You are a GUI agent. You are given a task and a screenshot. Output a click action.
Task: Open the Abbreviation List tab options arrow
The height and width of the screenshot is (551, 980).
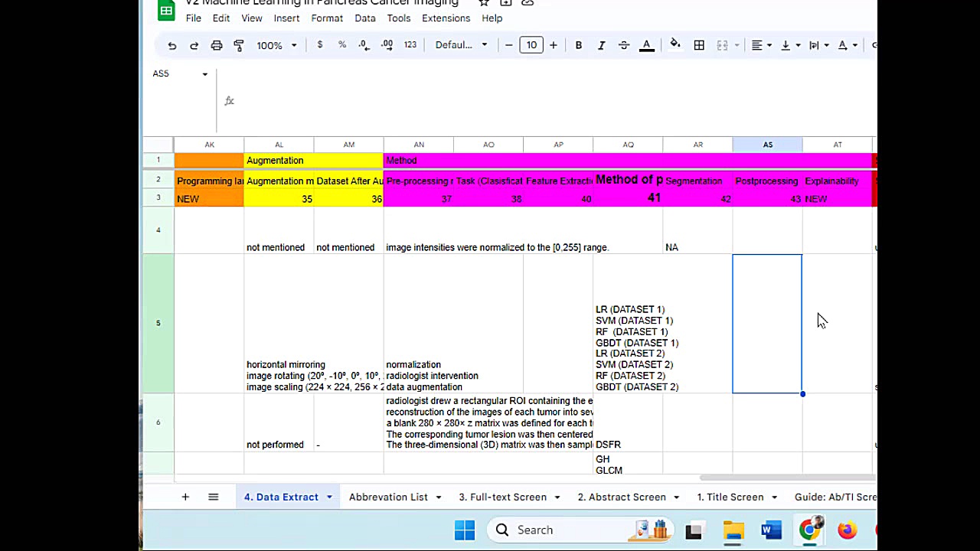click(x=439, y=497)
